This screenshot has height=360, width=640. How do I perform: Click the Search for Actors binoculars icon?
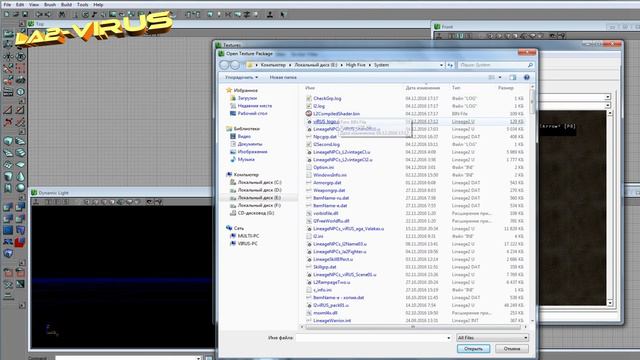62,14
